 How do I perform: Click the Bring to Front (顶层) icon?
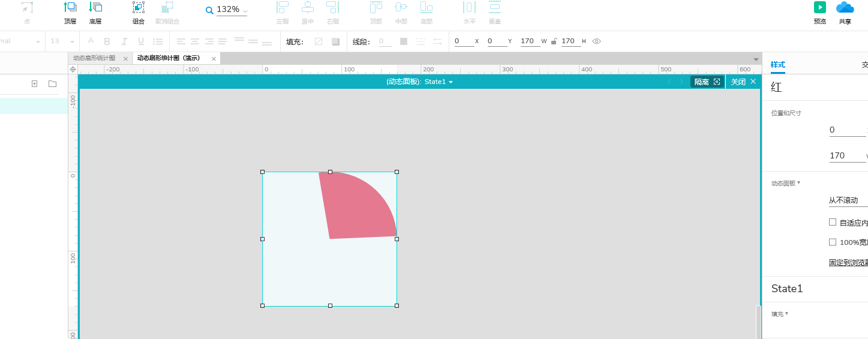point(70,8)
